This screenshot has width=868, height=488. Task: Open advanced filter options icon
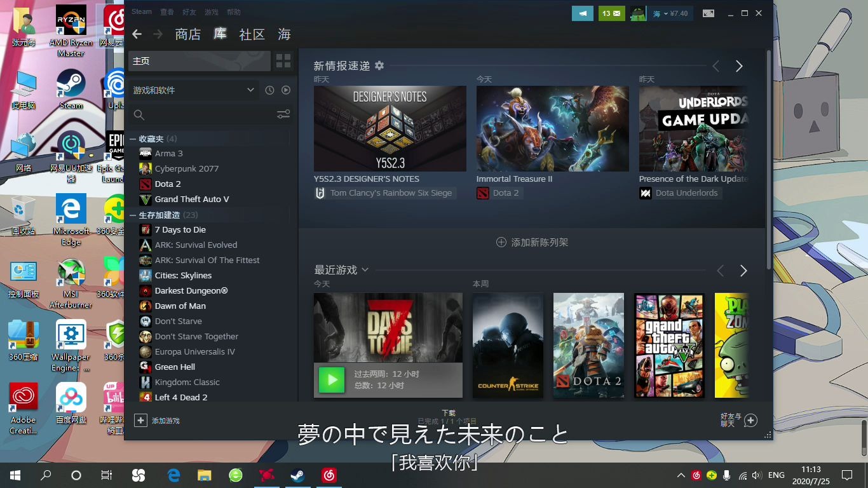point(283,114)
